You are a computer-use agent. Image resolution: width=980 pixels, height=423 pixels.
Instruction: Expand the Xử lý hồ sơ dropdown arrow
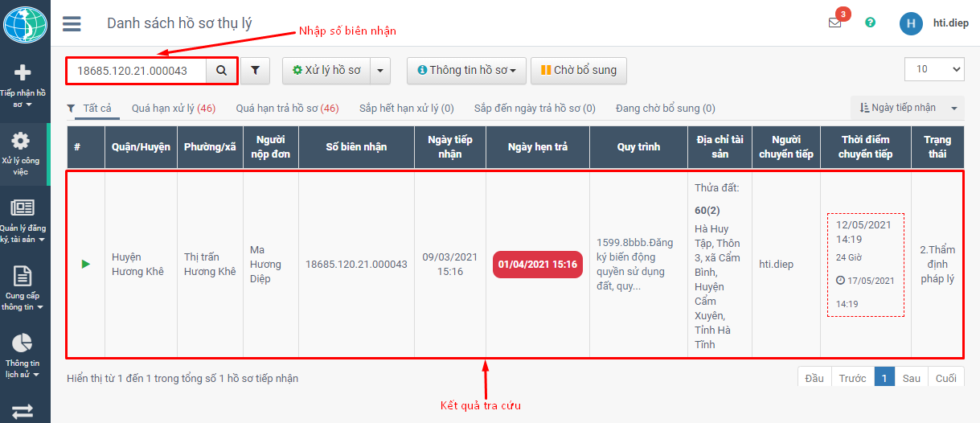point(379,71)
